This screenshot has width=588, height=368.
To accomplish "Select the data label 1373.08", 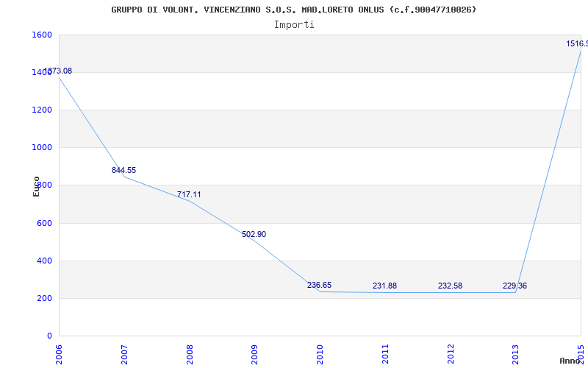I will click(58, 71).
